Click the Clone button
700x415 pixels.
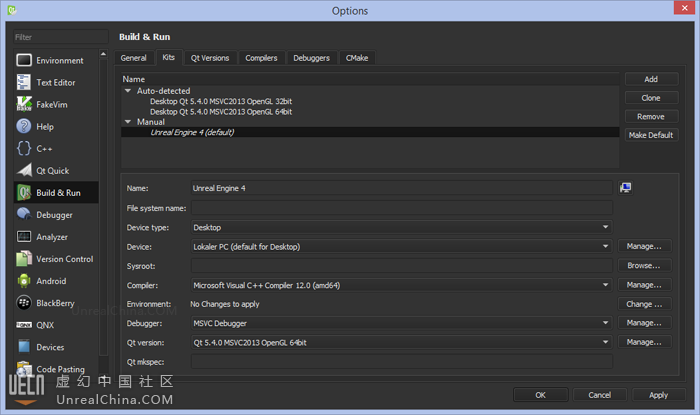click(651, 98)
